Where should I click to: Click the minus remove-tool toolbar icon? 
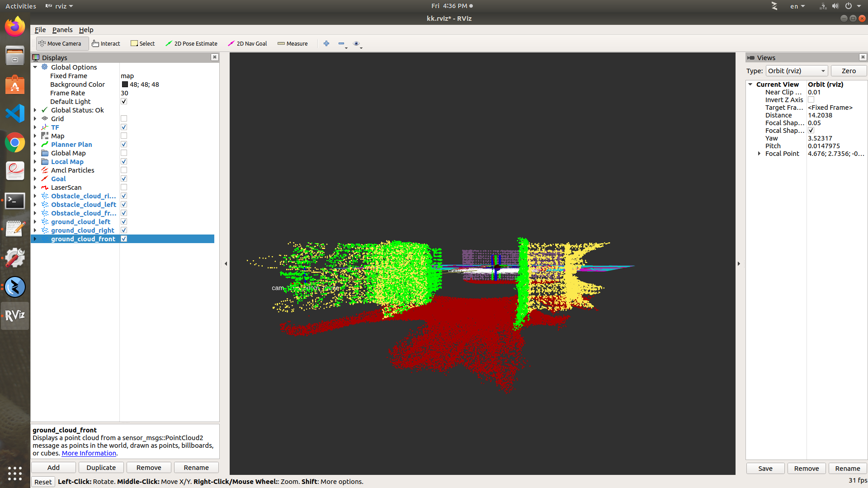[341, 43]
